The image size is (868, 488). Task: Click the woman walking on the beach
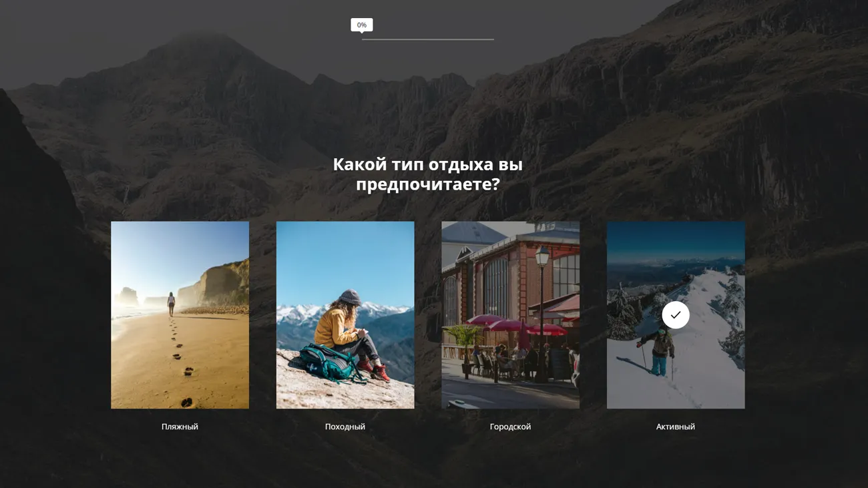(171, 303)
